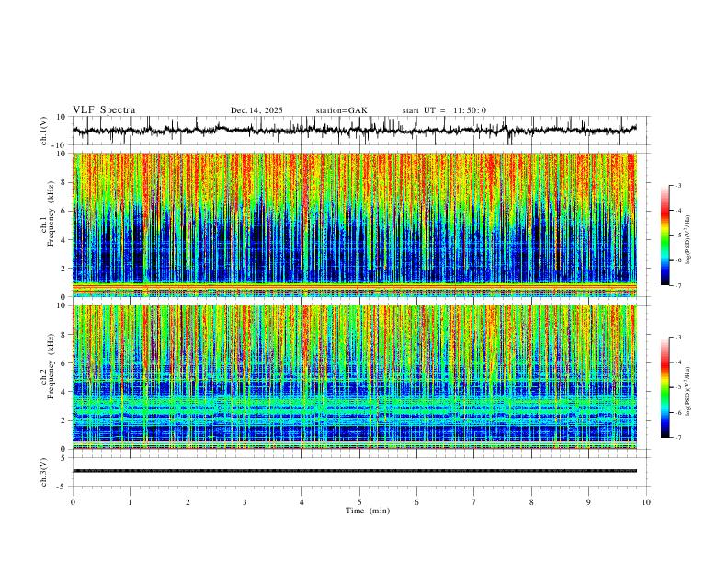Screen dimensions: 728x563
Task: Click the ch.3 black signal trace
Action: tap(354, 471)
